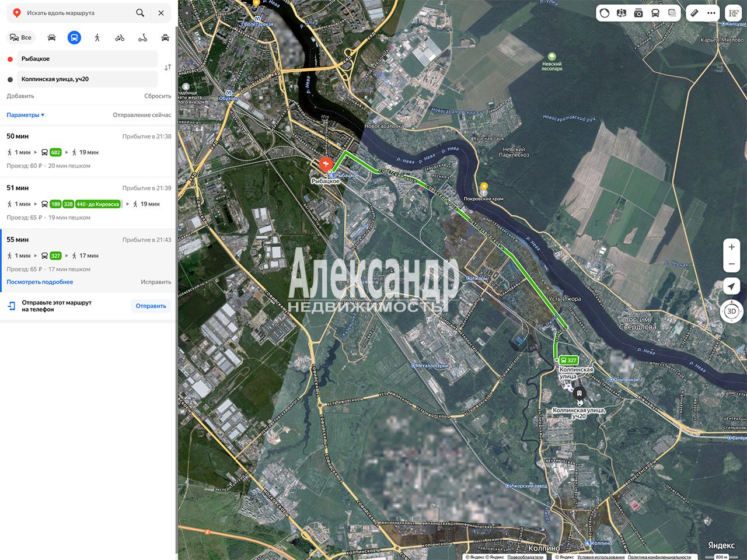This screenshot has height=560, width=747.
Task: Select the 50 мин route with bus 682
Action: pos(88,151)
